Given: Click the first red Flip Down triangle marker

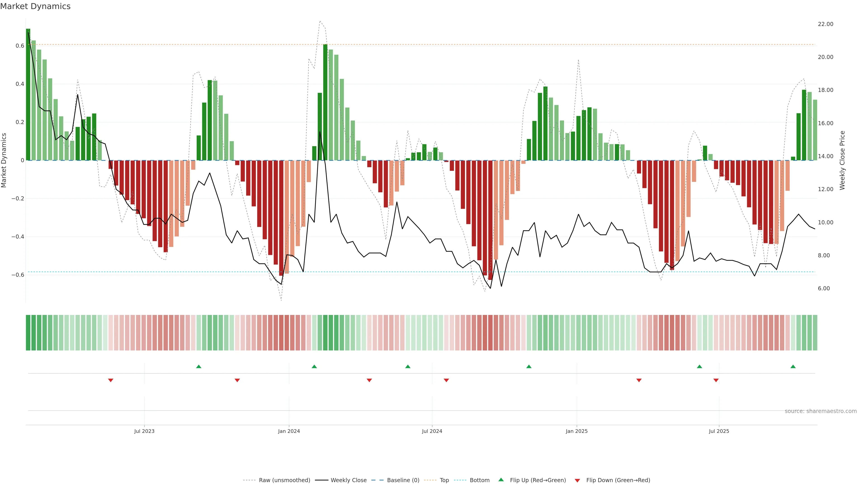Looking at the screenshot, I should [111, 380].
